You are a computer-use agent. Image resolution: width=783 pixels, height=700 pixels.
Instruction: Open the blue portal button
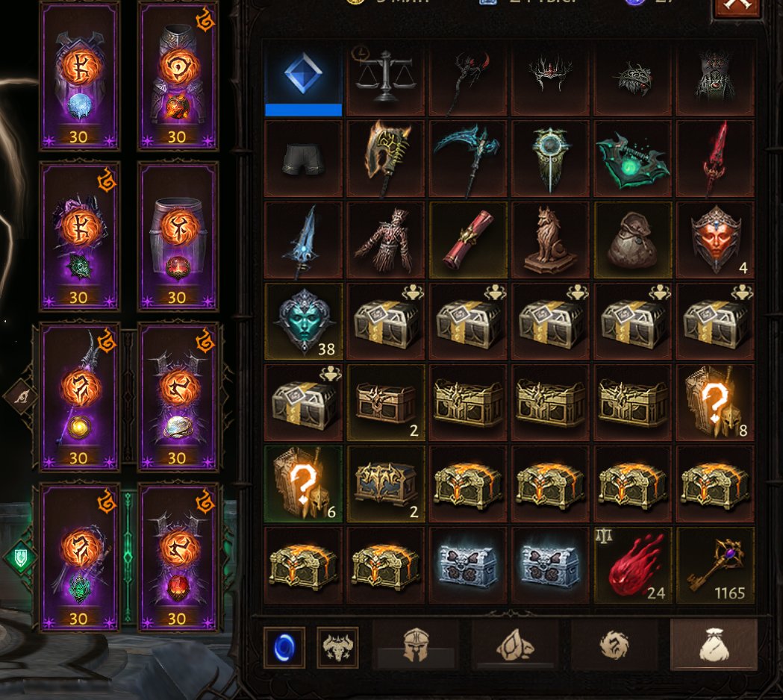point(284,648)
